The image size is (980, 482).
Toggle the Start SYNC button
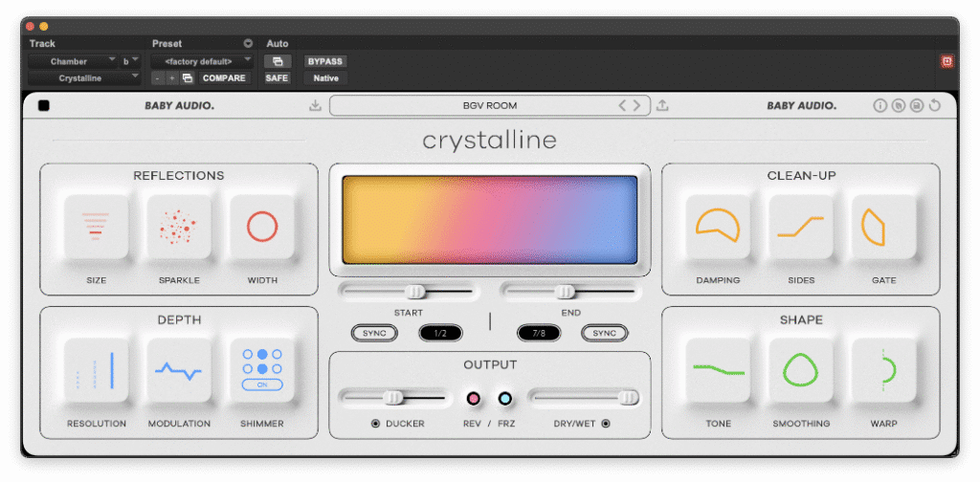tap(374, 333)
